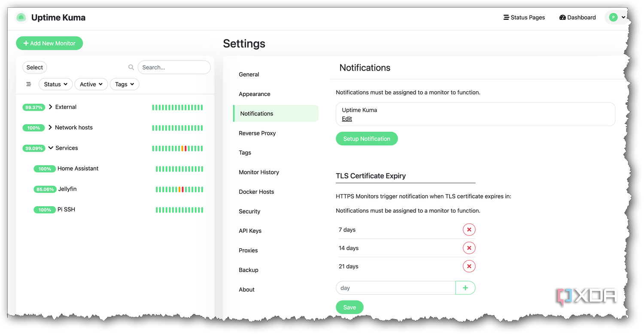Open the Tags filter dropdown
This screenshot has height=334, width=644.
[125, 84]
